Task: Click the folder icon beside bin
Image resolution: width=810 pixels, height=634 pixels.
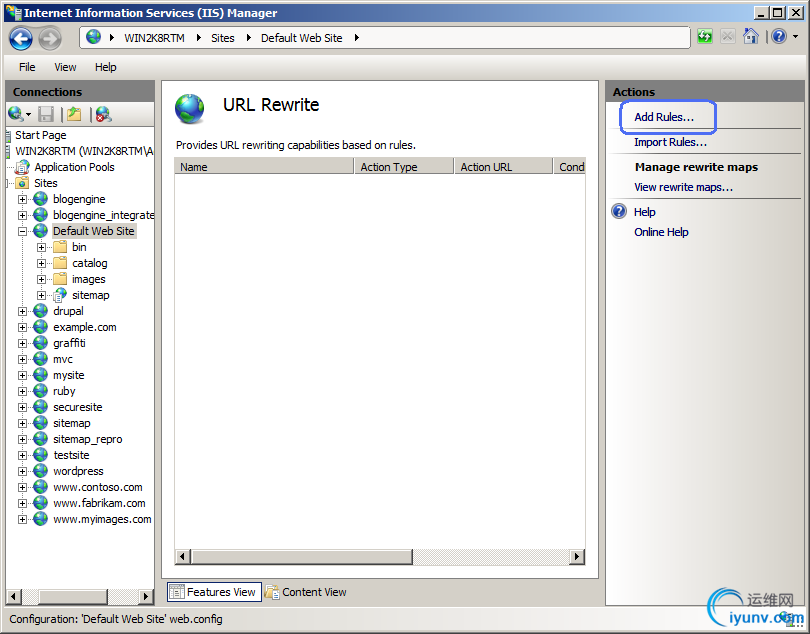Action: pos(60,247)
